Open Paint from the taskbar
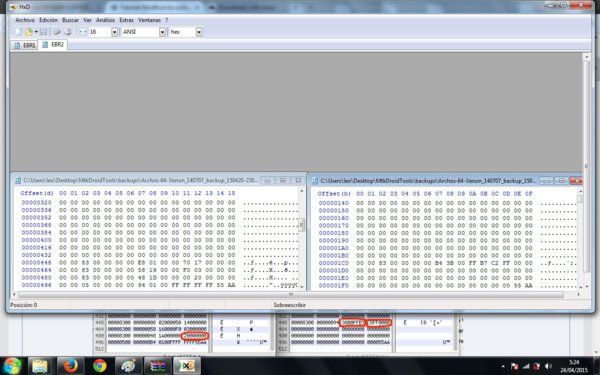600x375 pixels. [x=129, y=366]
